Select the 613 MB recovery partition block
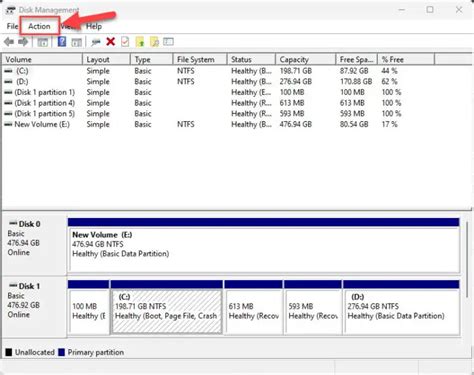This screenshot has width=474, height=375. click(x=254, y=307)
